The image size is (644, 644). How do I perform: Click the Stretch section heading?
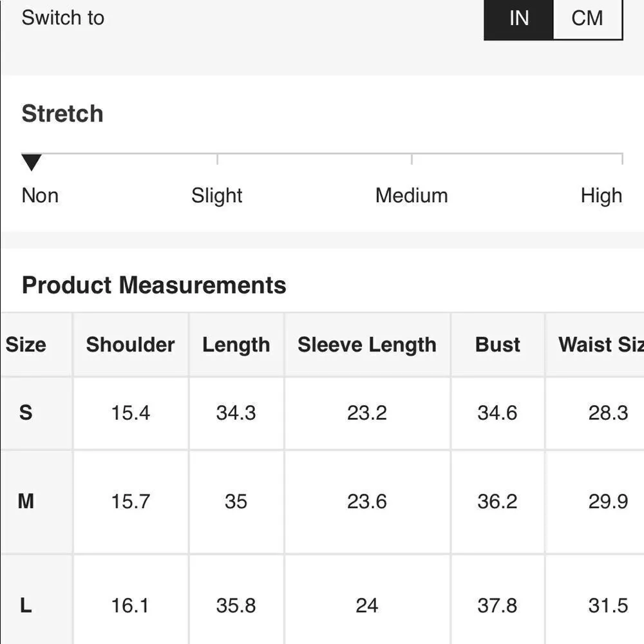[x=62, y=114]
